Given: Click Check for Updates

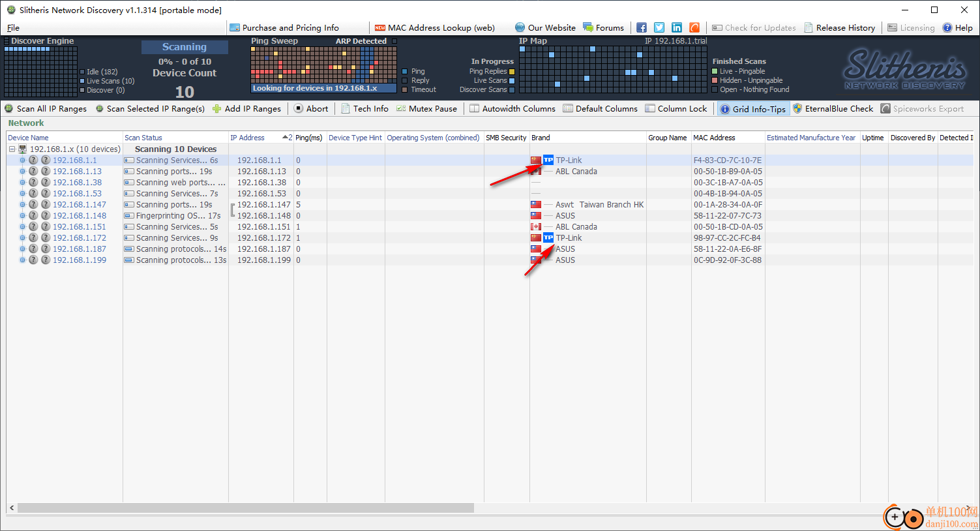Looking at the screenshot, I should (754, 27).
